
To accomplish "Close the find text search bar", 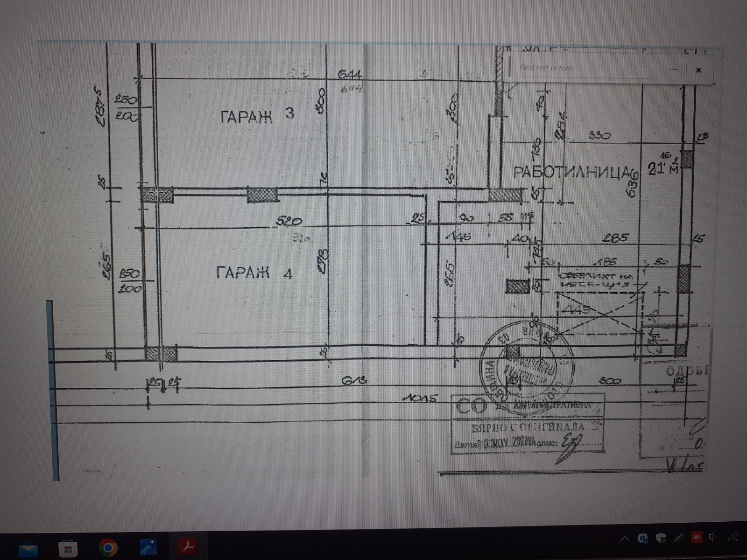I will tap(698, 70).
